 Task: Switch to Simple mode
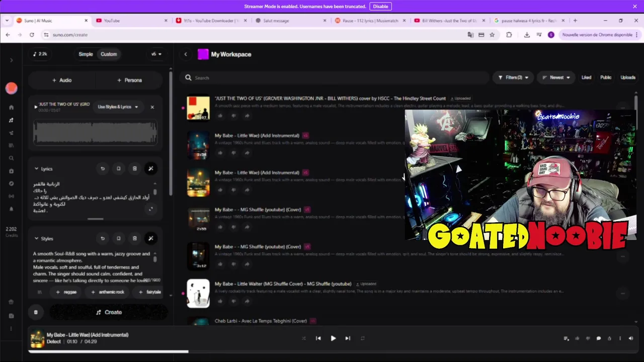86,54
